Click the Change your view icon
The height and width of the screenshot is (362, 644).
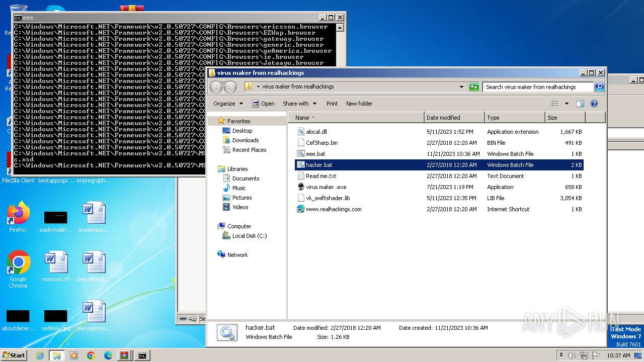point(554,104)
